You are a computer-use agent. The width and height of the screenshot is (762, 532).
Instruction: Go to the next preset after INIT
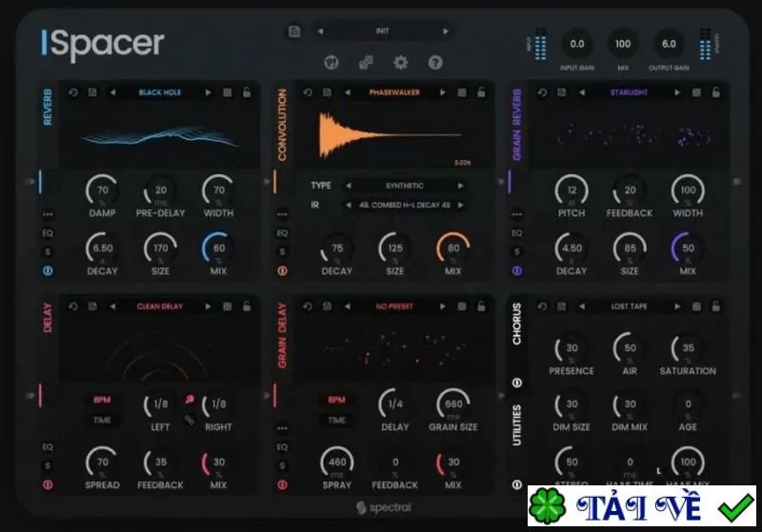[445, 31]
